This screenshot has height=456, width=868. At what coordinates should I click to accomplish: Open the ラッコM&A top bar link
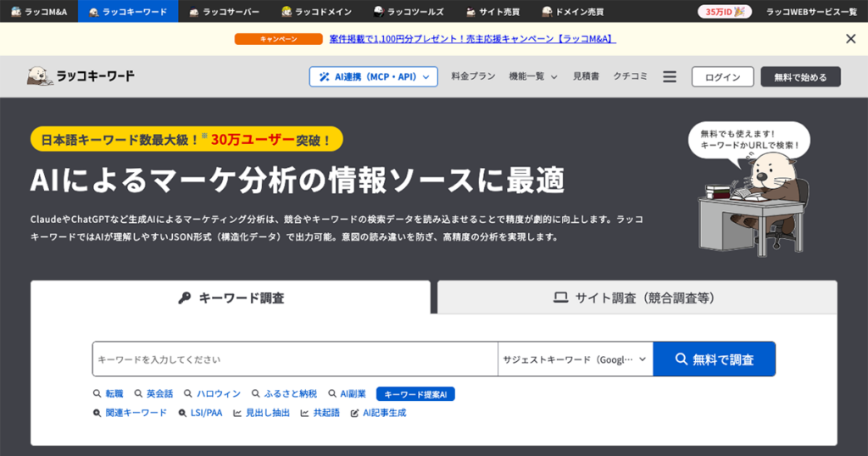(39, 11)
